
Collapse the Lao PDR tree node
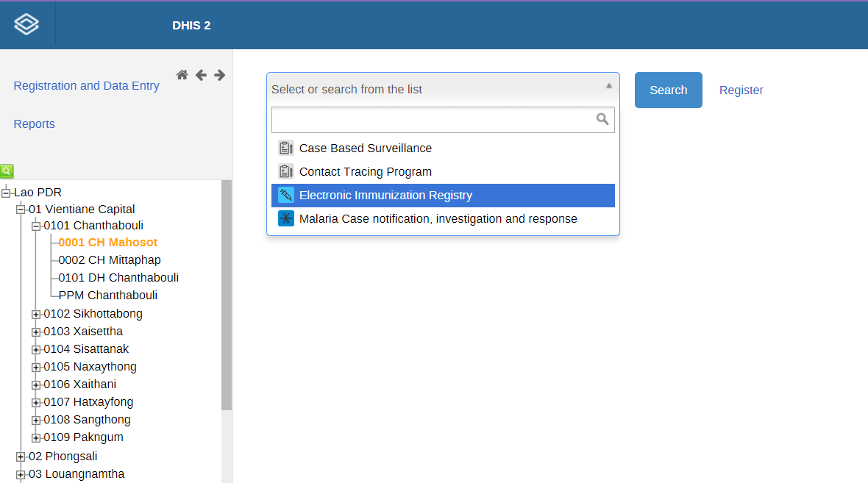pos(6,193)
